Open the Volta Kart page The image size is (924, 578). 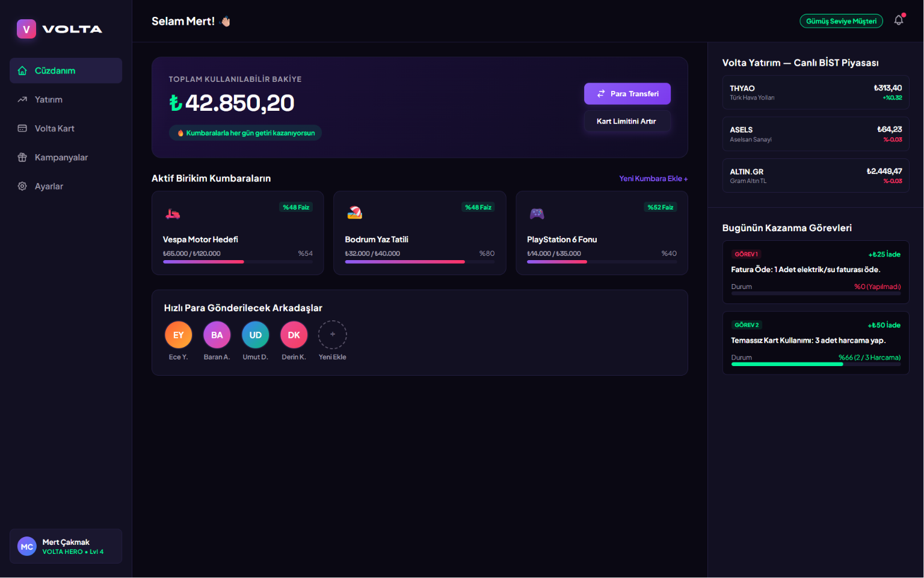point(66,128)
